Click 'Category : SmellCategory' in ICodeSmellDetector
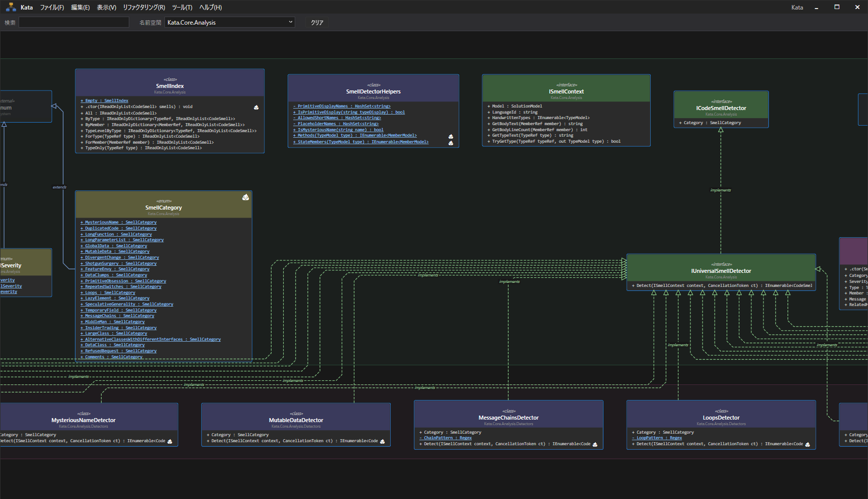This screenshot has width=868, height=499. tap(710, 123)
